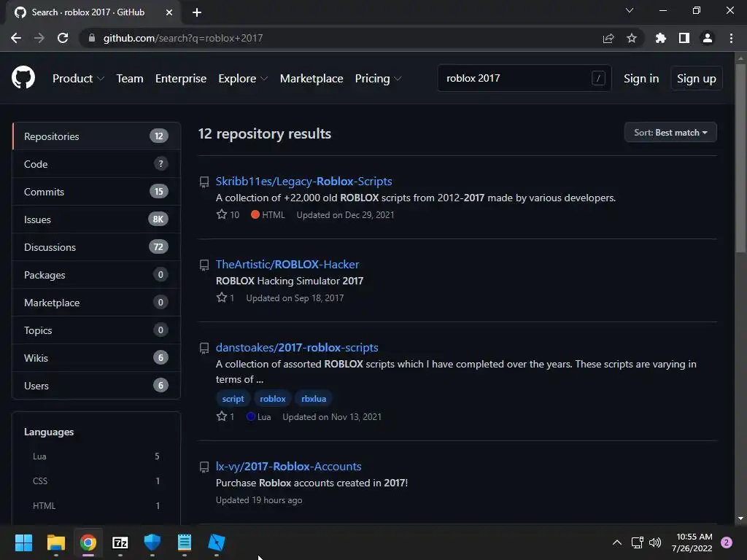747x560 pixels.
Task: Open the notification badge showing 2
Action: click(x=726, y=542)
